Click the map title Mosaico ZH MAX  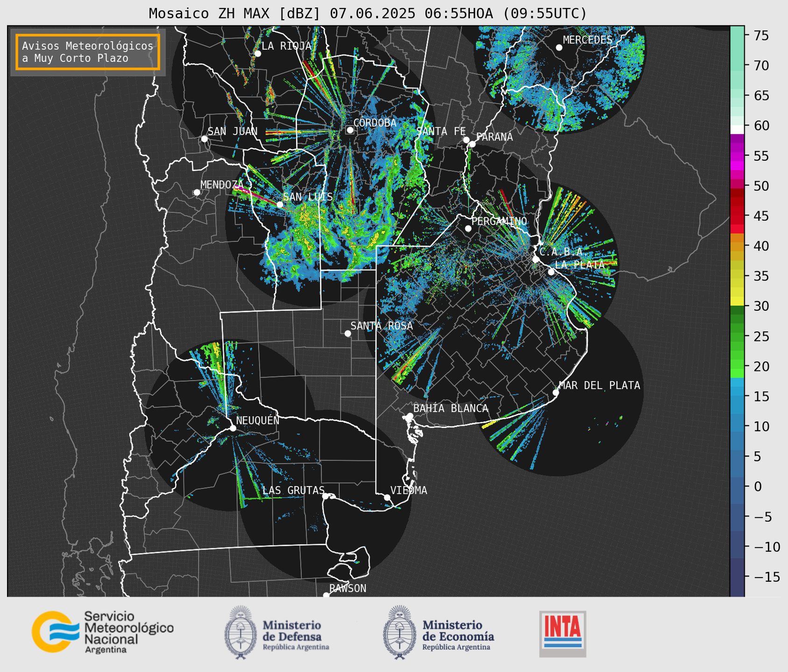[368, 14]
